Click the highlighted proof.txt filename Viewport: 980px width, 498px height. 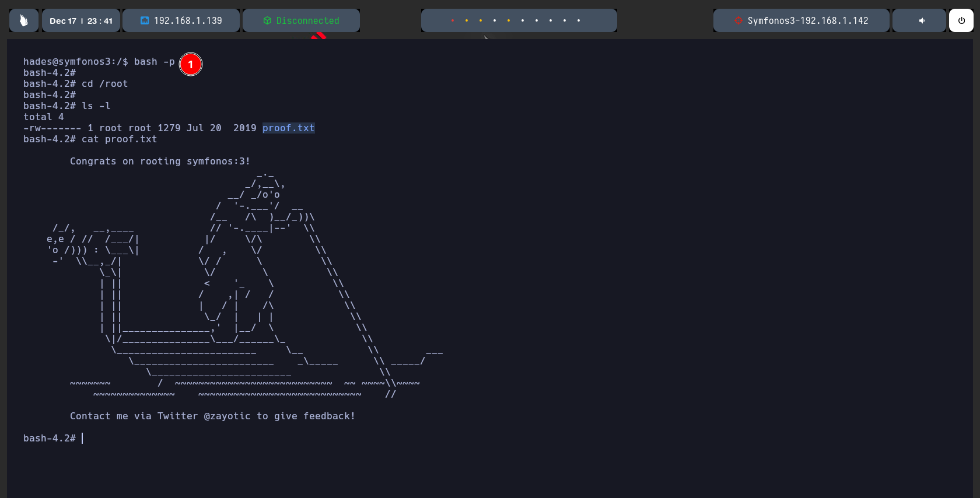click(288, 128)
